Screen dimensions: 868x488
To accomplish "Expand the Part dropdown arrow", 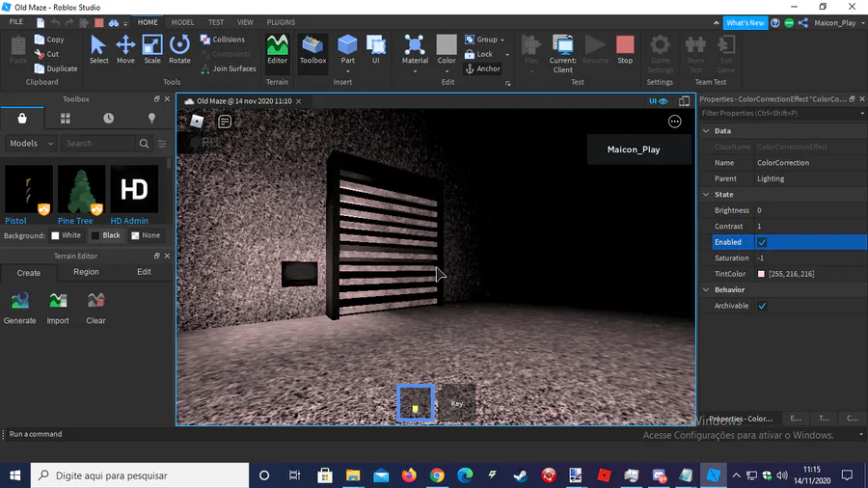I will [347, 71].
